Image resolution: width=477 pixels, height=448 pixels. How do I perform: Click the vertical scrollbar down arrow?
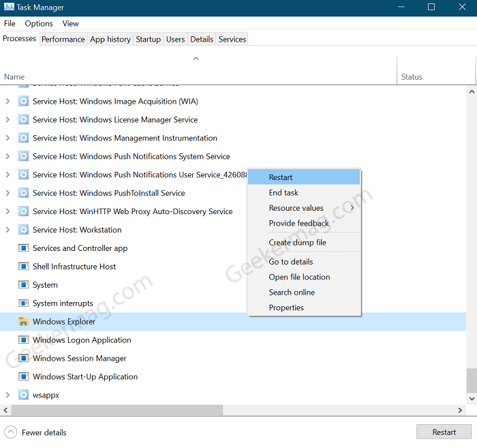(472, 398)
